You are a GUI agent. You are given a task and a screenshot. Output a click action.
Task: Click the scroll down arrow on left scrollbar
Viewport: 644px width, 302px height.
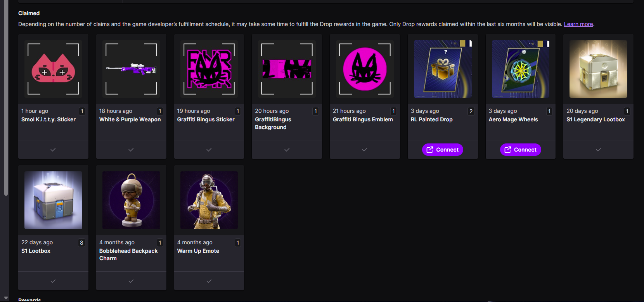[x=6, y=298]
